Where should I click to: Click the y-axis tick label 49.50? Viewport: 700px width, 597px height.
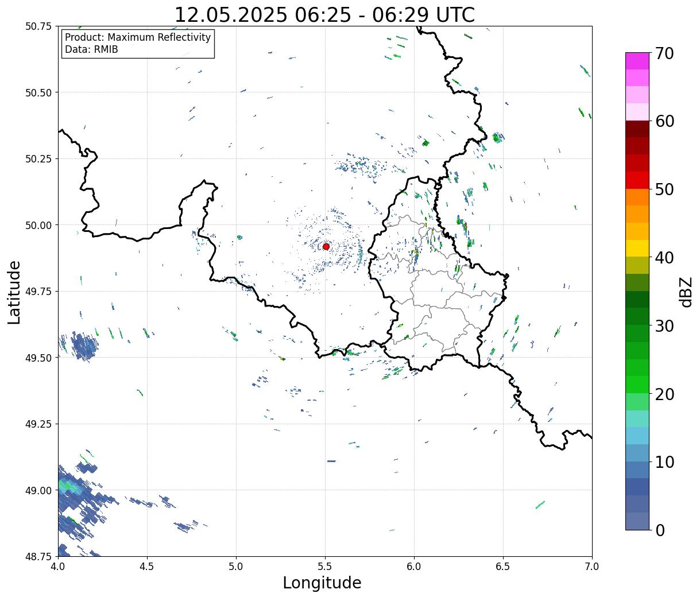tap(38, 358)
